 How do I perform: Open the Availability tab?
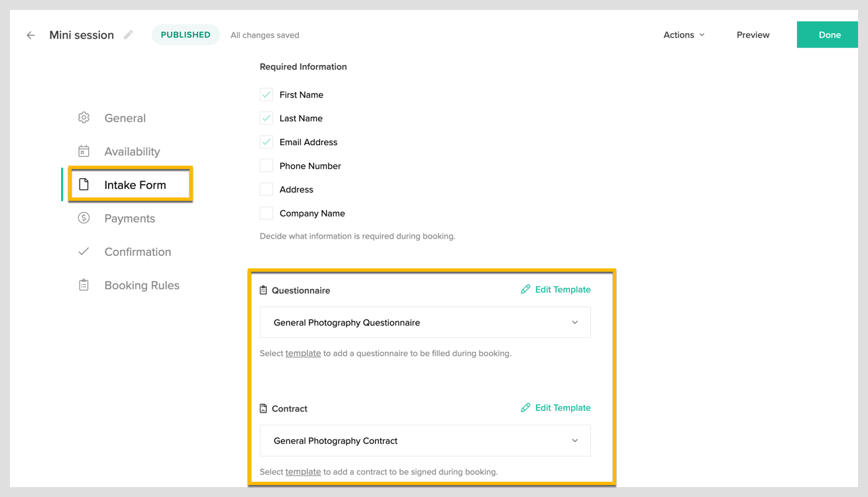132,151
